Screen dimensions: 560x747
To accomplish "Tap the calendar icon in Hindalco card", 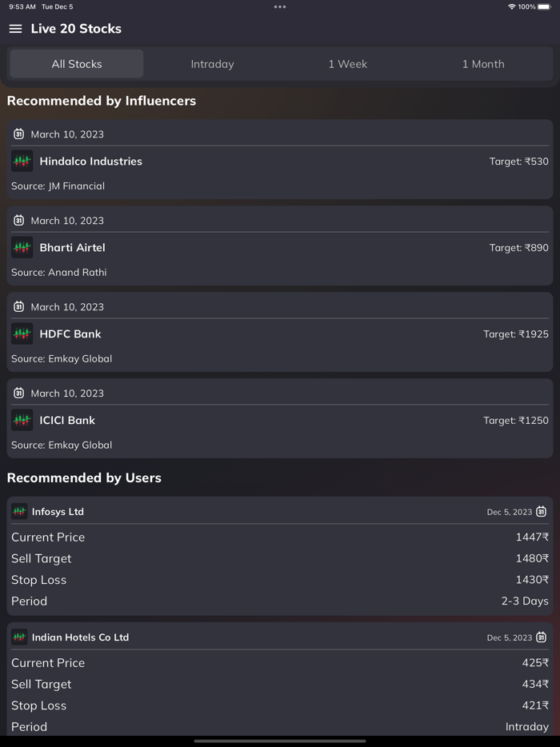I will [x=19, y=134].
